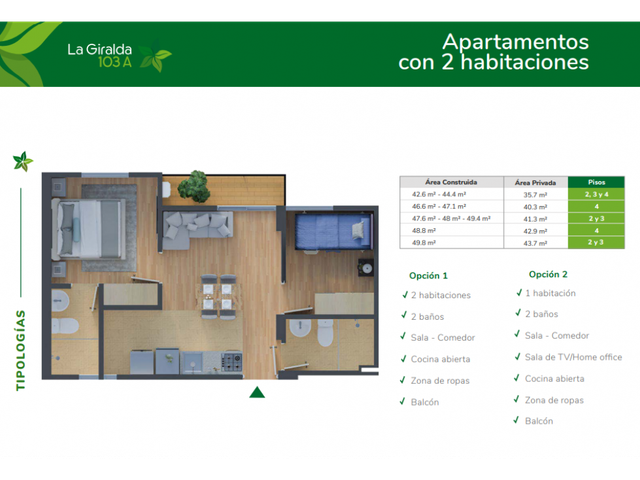
Task: Click the double bed in the main bedroom
Action: pos(88,229)
